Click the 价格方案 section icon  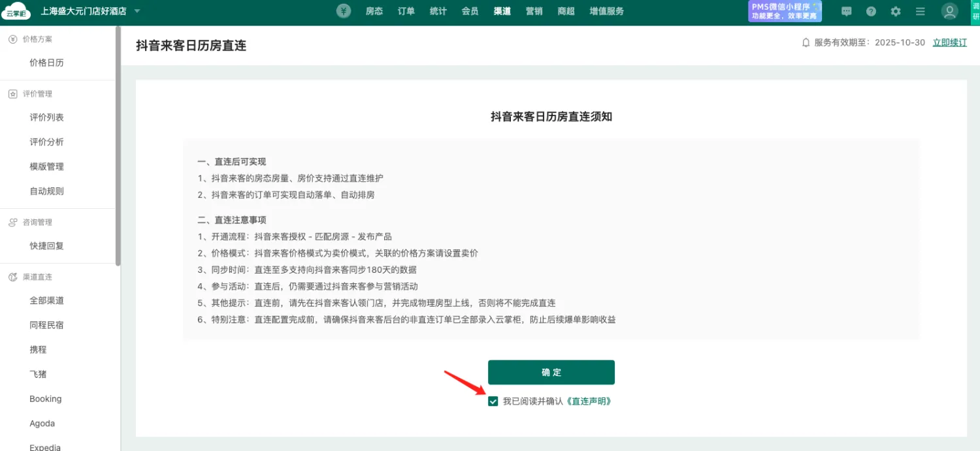click(12, 39)
